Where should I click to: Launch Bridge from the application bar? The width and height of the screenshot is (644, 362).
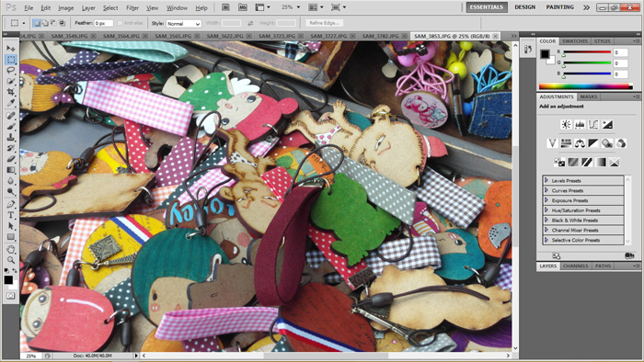pyautogui.click(x=225, y=7)
